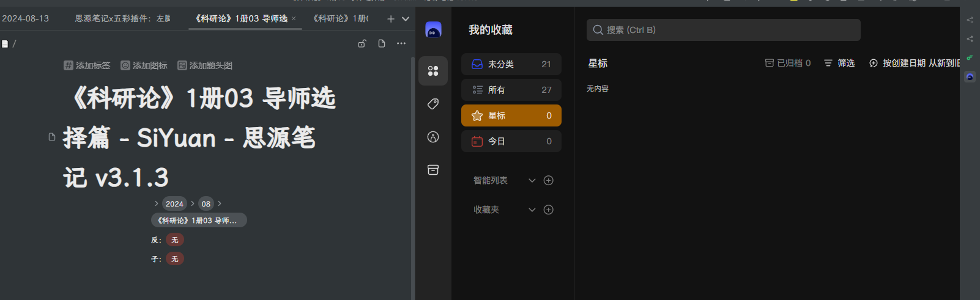
Task: Switch to the 思源笔记x五彩插件 tab
Action: (123, 18)
